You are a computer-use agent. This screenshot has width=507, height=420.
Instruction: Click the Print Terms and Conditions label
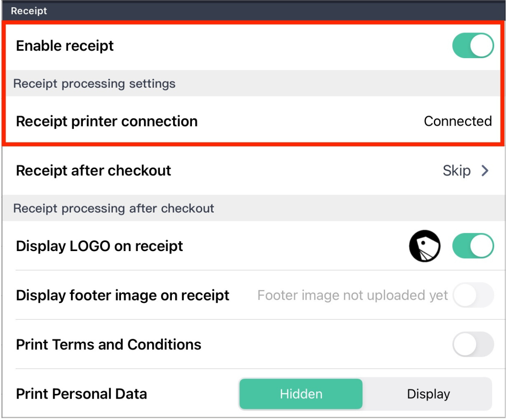[x=109, y=344]
